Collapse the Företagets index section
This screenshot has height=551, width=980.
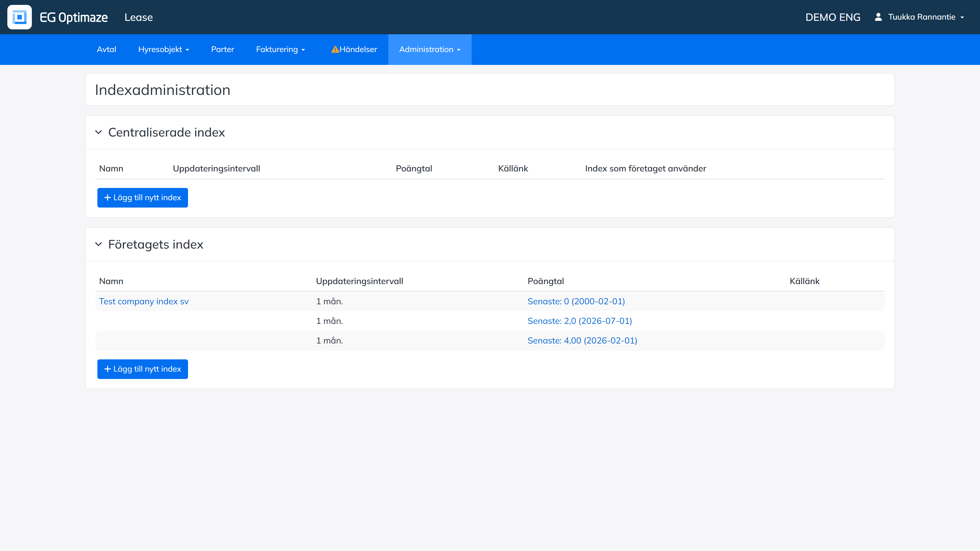(99, 244)
